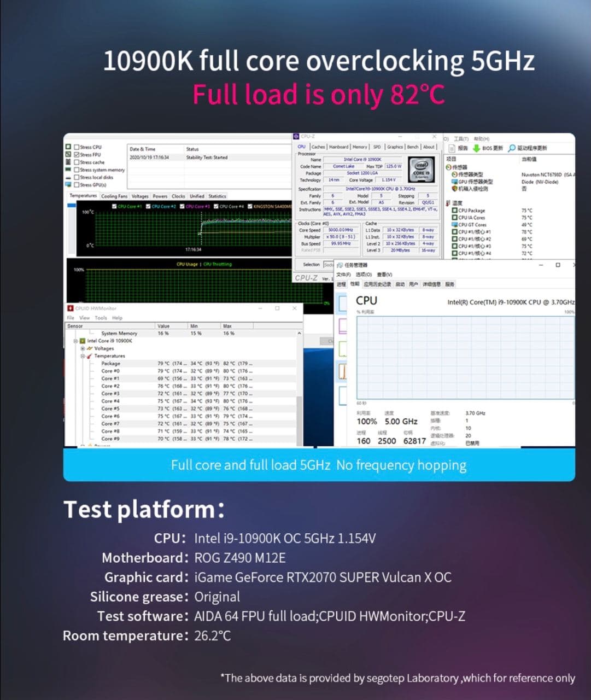This screenshot has height=700, width=591.
Task: Click the Intel Core i9 10900K chip icon
Action: (x=83, y=341)
